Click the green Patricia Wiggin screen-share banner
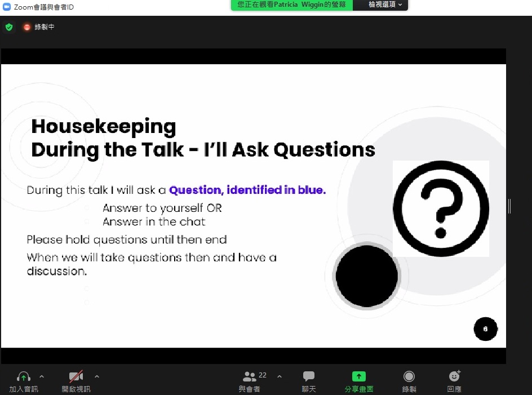Screen dimensions: 532x395 (x=291, y=5)
